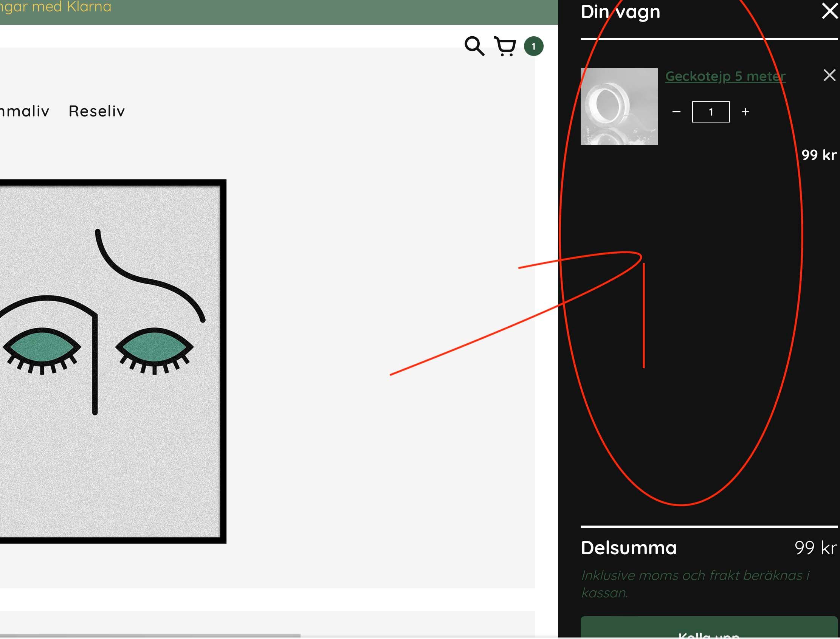840x639 pixels.
Task: Click the shopping cart icon
Action: tap(505, 47)
